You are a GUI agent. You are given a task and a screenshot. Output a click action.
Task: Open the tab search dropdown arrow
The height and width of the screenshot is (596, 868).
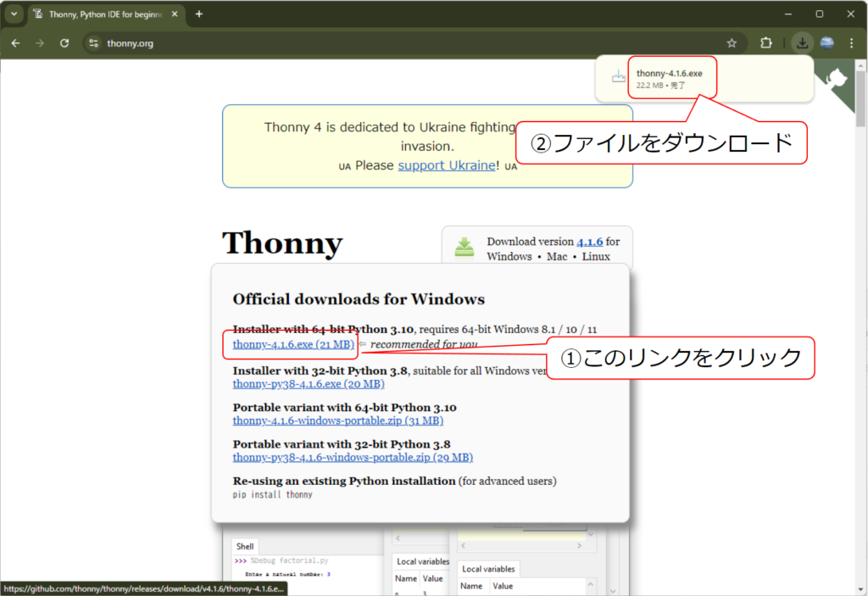(x=14, y=14)
